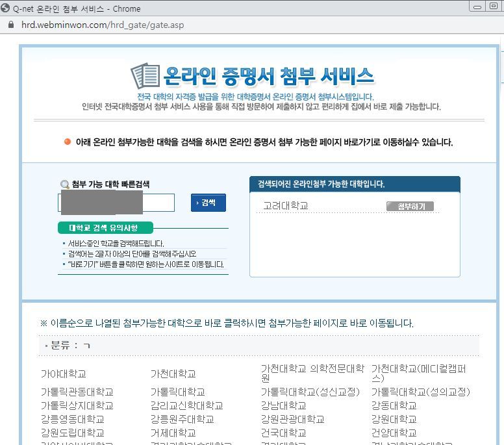The width and height of the screenshot is (504, 445).
Task: Open the 강원관광대학교 link
Action: tap(292, 419)
